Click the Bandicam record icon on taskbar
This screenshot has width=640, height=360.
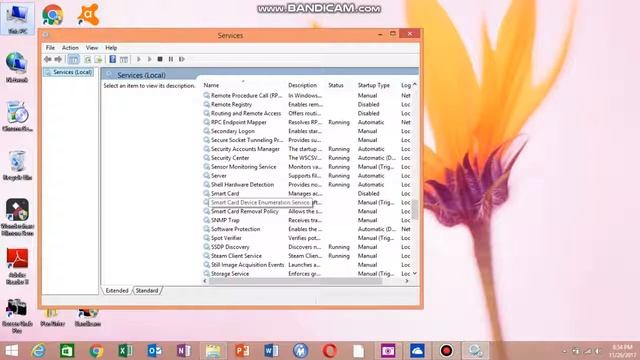[446, 351]
